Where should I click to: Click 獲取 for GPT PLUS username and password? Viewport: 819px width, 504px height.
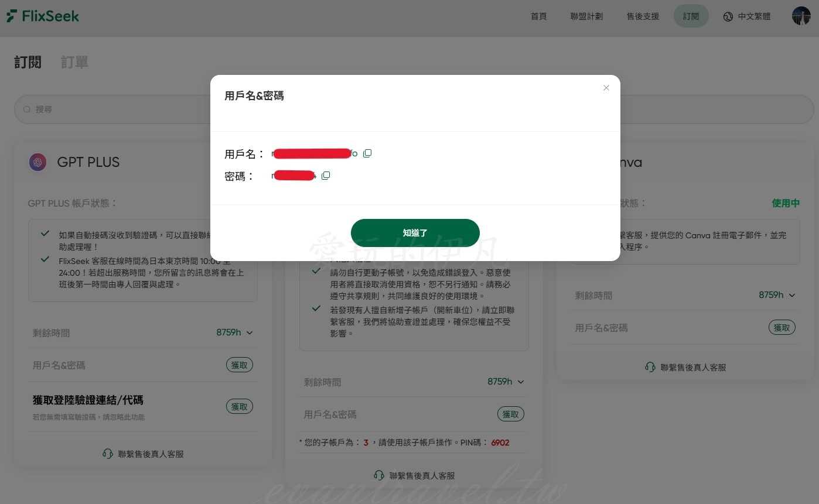[x=240, y=365]
